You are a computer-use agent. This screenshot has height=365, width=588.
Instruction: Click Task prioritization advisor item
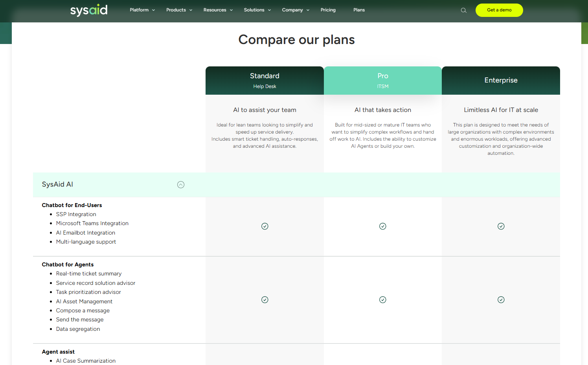tap(88, 292)
